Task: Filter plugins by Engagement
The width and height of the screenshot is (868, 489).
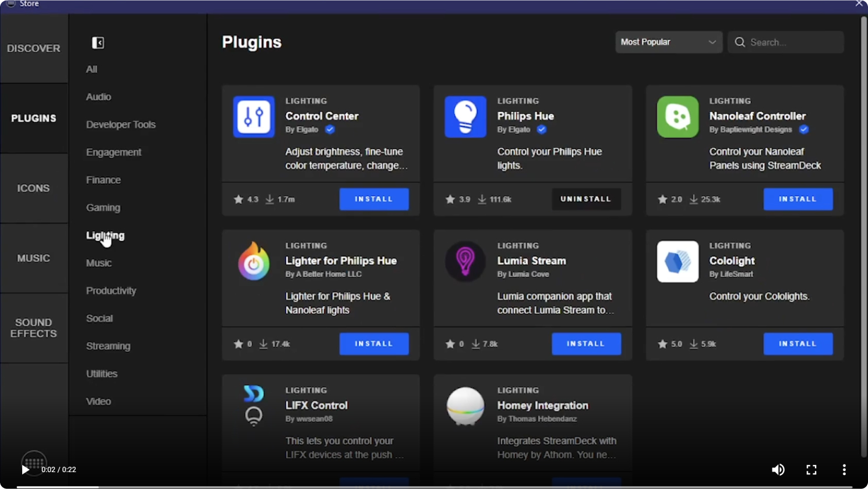Action: click(114, 152)
